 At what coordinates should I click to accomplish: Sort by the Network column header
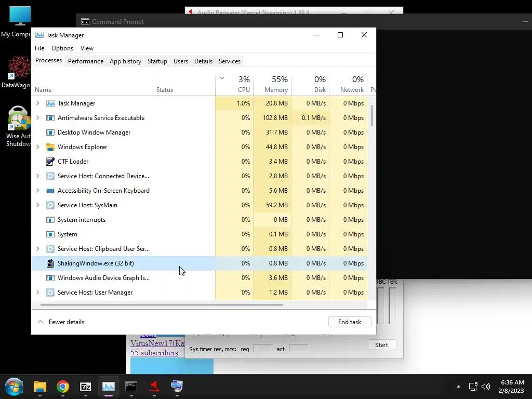[348, 84]
